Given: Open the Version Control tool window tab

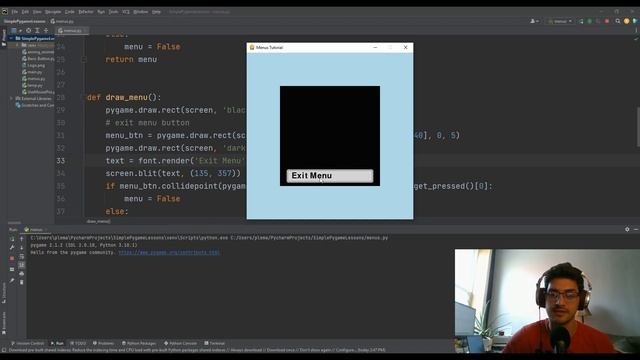Looking at the screenshot, I should pyautogui.click(x=27, y=343).
